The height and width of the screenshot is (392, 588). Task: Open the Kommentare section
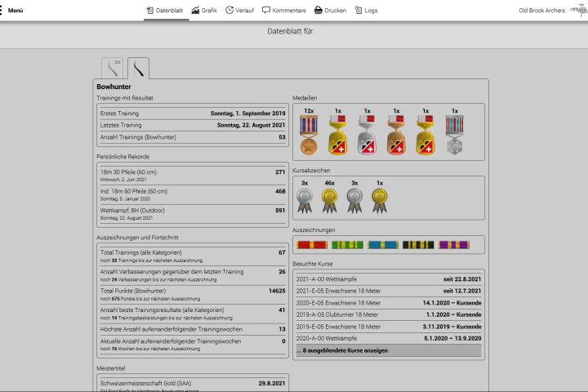[284, 11]
